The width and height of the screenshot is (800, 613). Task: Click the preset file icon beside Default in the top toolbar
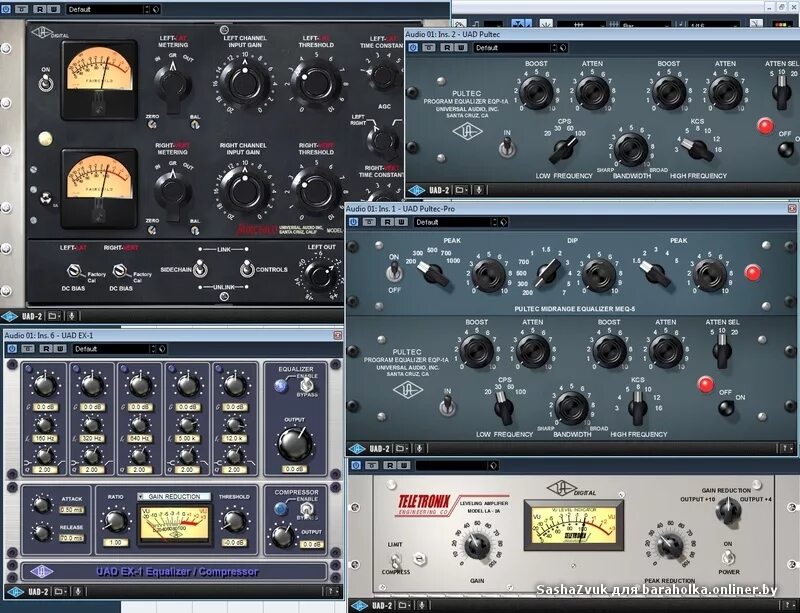[156, 9]
